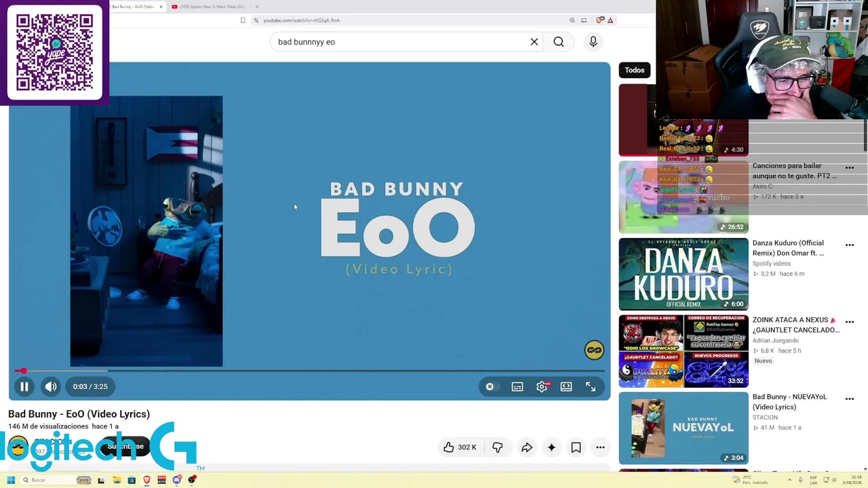Select the 'Todos' filter chip

635,70
